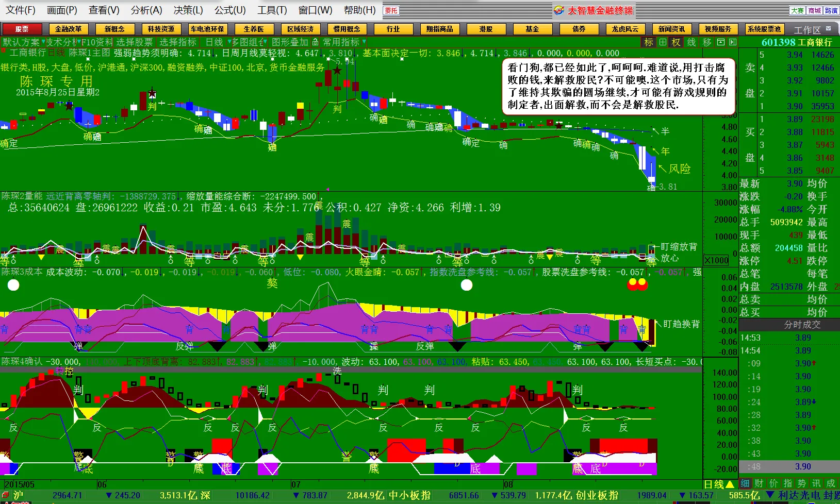The image size is (840, 504).
Task: Toggle the 移 move button
Action: tap(707, 42)
